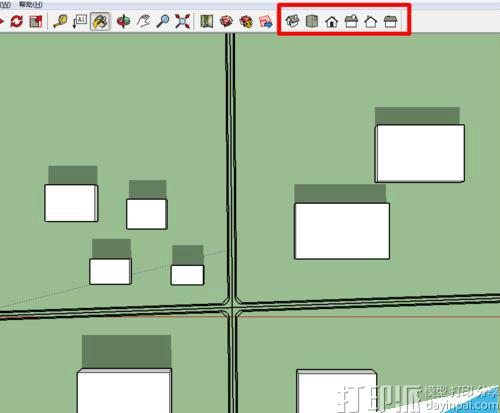Select the Text label tool (A1)

coord(80,21)
